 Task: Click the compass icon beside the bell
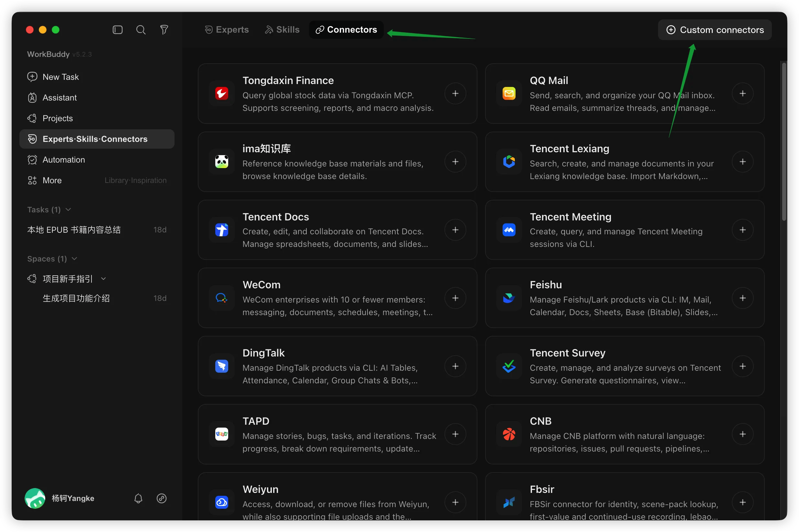click(162, 498)
